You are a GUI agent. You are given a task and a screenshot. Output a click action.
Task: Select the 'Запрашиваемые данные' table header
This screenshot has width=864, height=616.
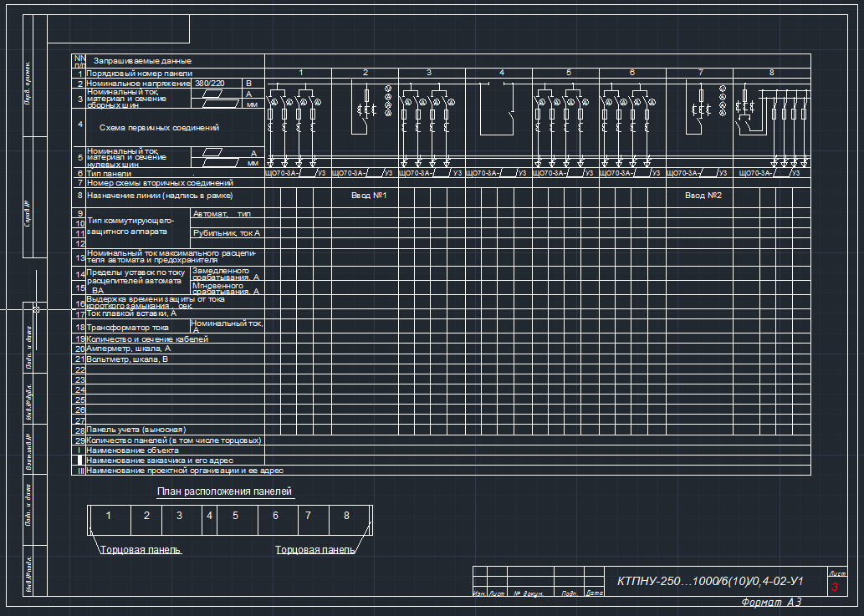142,61
